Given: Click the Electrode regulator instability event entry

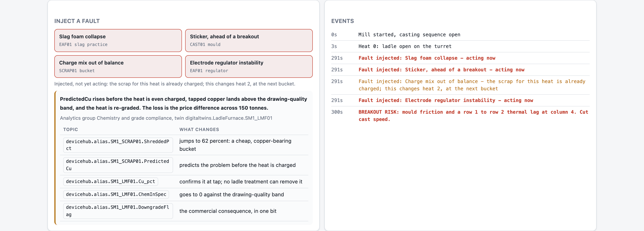Looking at the screenshot, I should click(446, 100).
